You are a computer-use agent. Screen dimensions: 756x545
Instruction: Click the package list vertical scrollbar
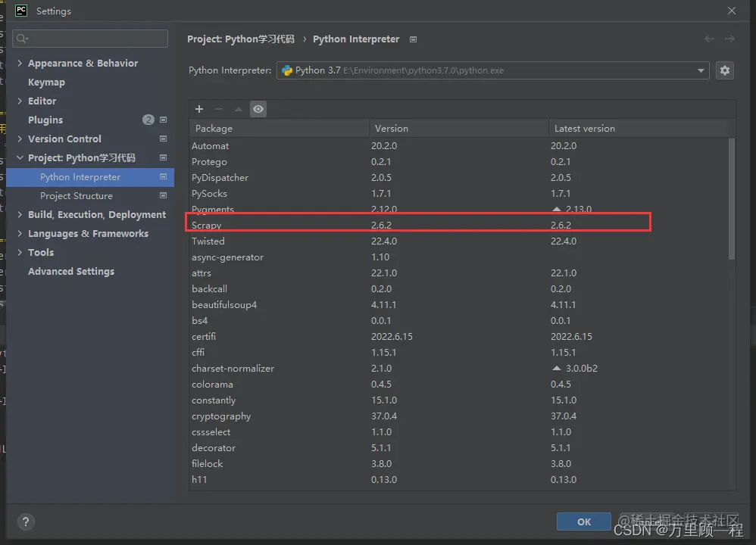point(732,198)
